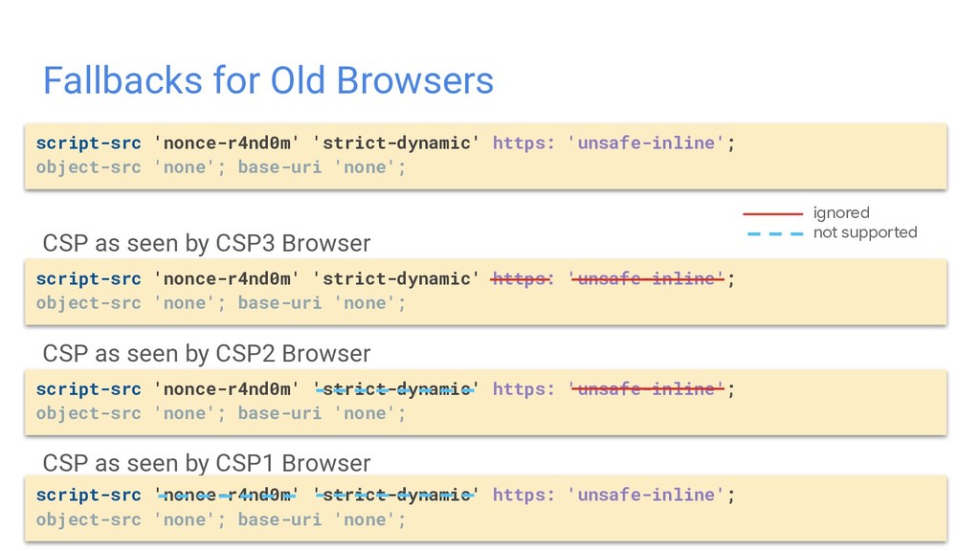Click 'unsafe-inline' in the CSP1 box
This screenshot has width=980, height=551.
coord(646,496)
